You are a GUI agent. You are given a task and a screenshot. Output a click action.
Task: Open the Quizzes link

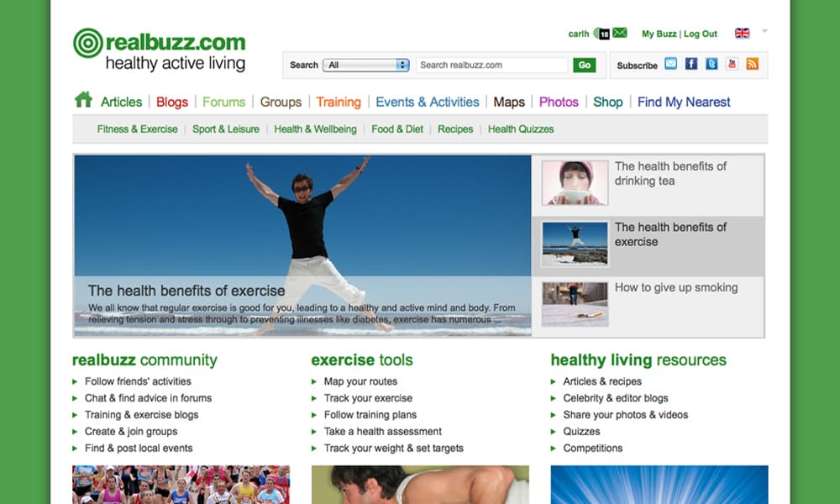click(581, 431)
